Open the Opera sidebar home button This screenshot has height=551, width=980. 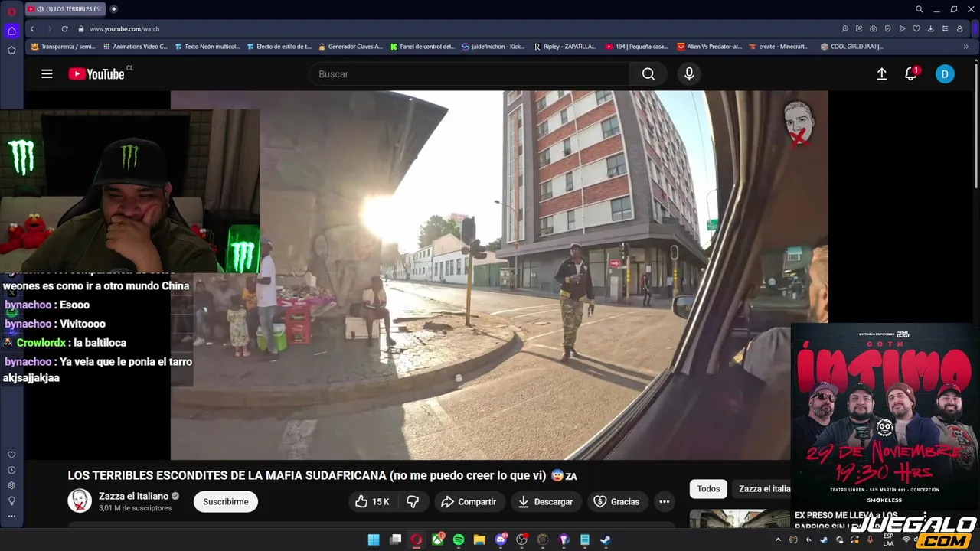coord(11,31)
